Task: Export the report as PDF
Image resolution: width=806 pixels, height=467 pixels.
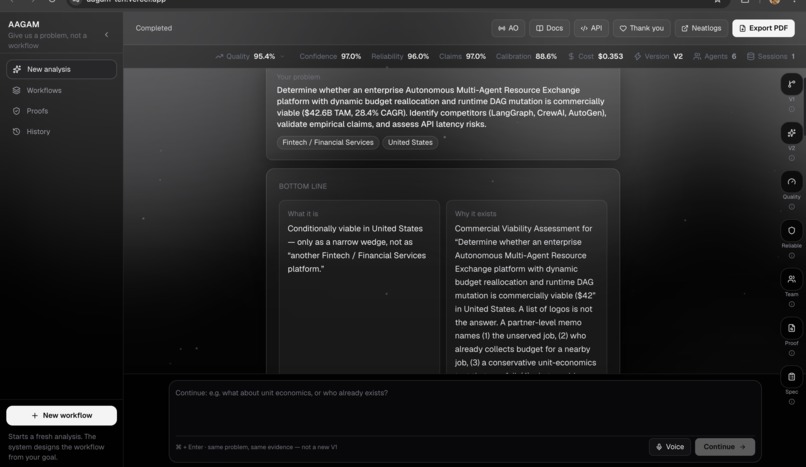Action: point(763,28)
